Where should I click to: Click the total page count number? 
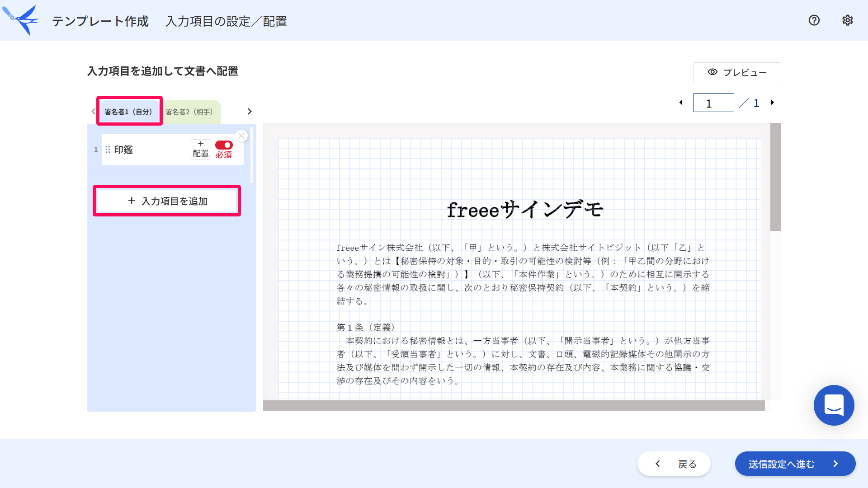pos(756,103)
